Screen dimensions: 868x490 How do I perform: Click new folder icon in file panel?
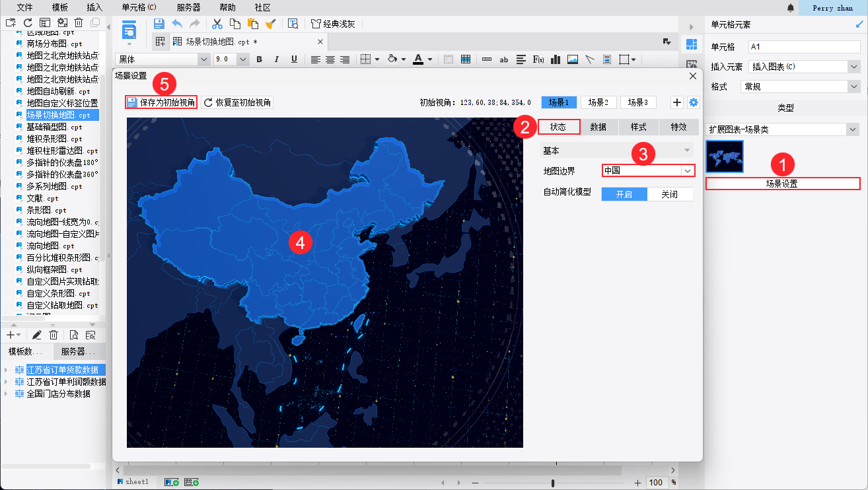click(x=11, y=23)
